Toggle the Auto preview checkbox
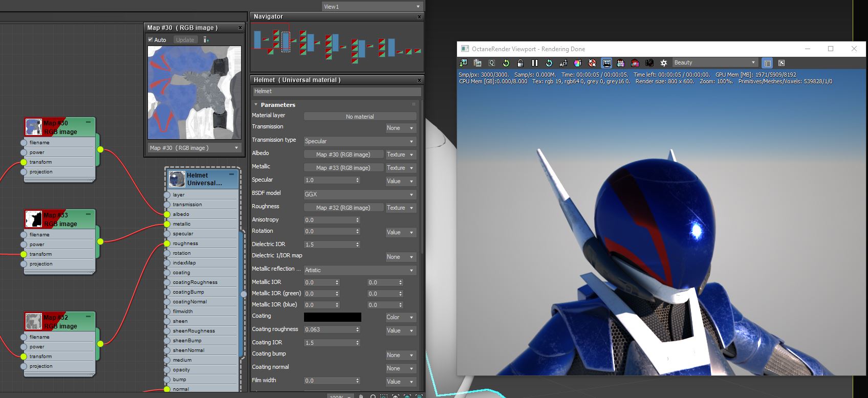 point(150,40)
